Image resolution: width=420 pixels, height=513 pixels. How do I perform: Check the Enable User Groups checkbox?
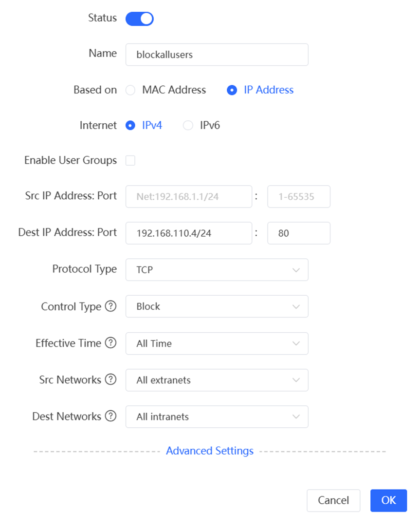(x=130, y=161)
